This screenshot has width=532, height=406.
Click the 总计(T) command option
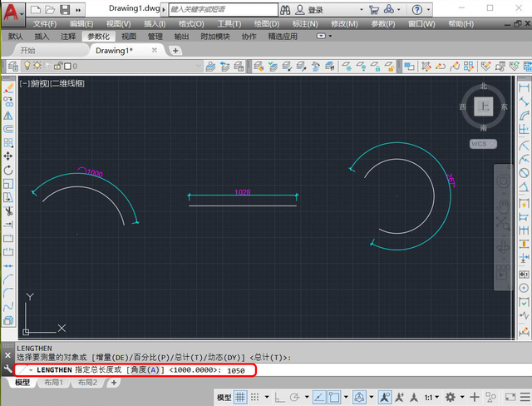[x=190, y=358]
